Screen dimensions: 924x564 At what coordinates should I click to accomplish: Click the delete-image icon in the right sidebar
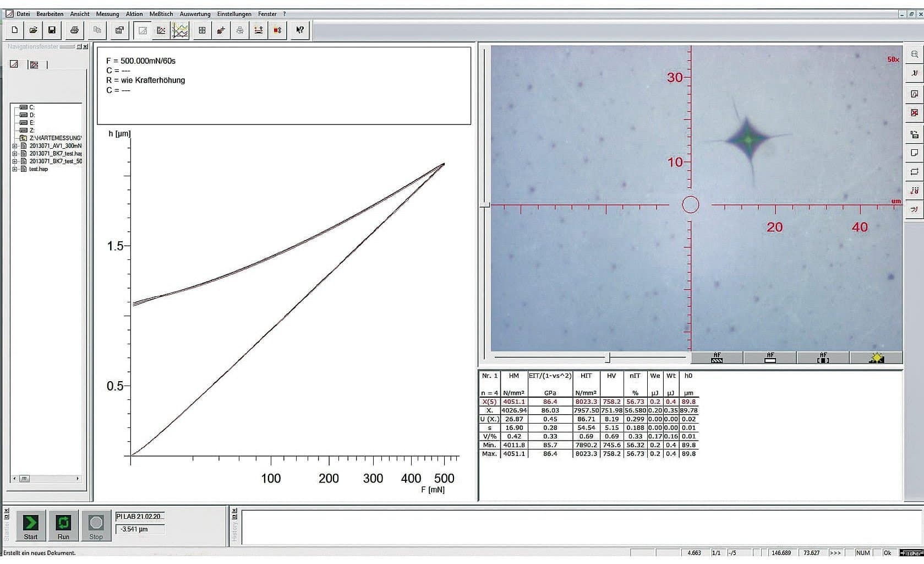914,113
